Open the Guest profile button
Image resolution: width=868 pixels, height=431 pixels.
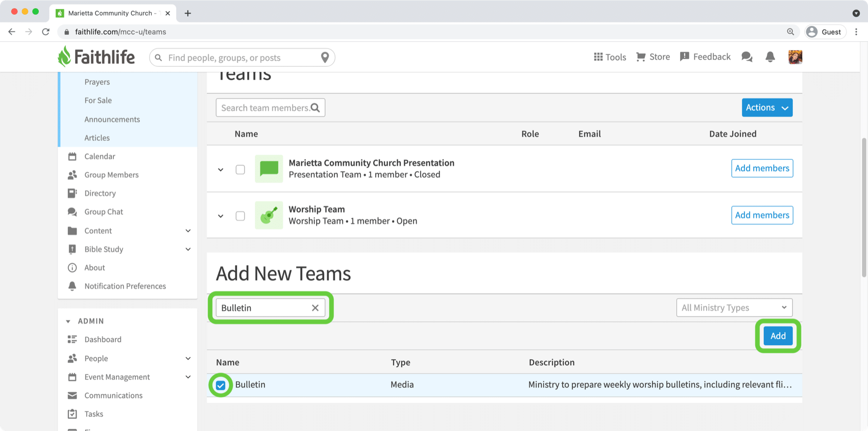pos(824,32)
